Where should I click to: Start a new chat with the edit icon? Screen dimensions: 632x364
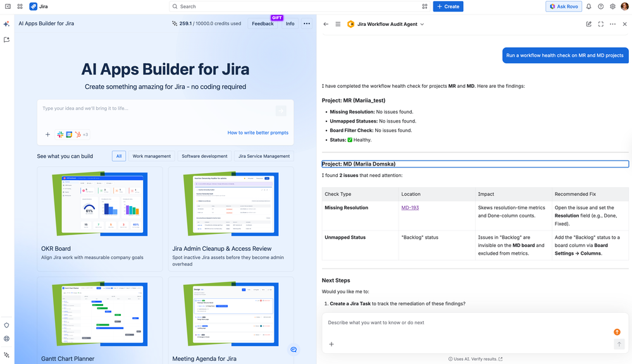588,24
